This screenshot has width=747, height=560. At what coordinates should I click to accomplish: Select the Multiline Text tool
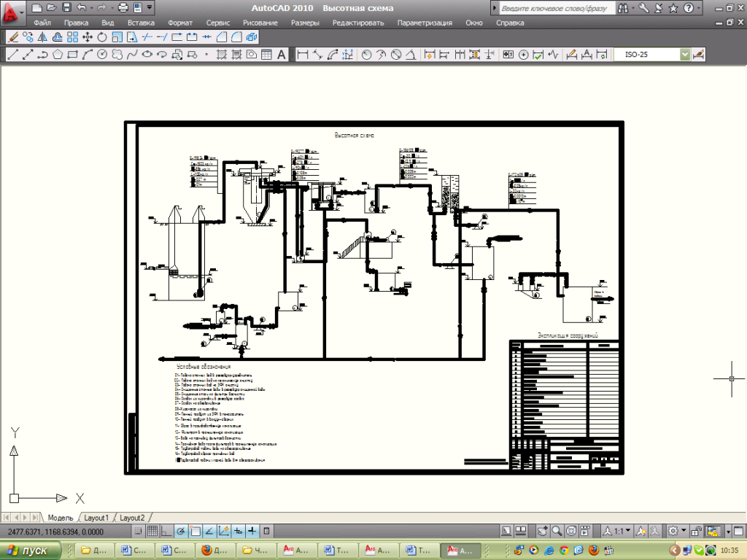tap(281, 55)
